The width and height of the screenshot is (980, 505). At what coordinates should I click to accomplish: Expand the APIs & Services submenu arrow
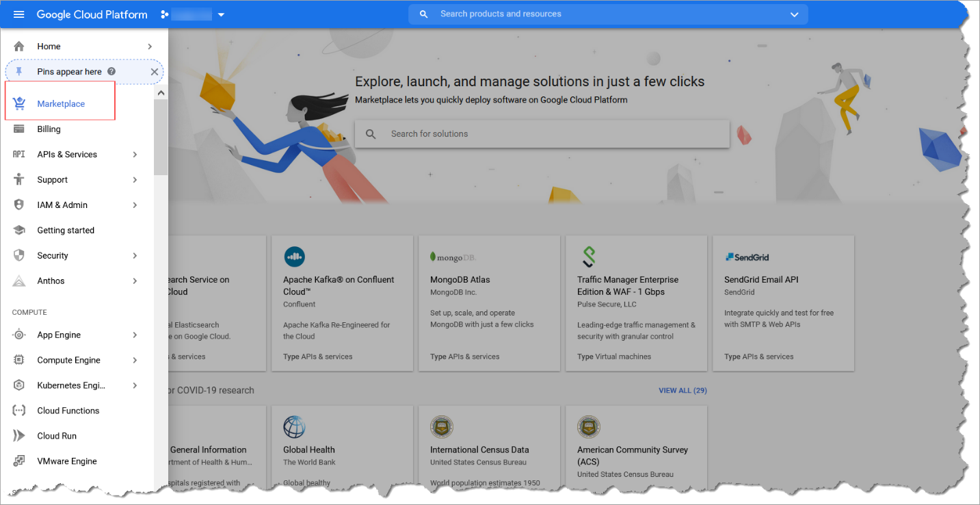[x=135, y=155]
